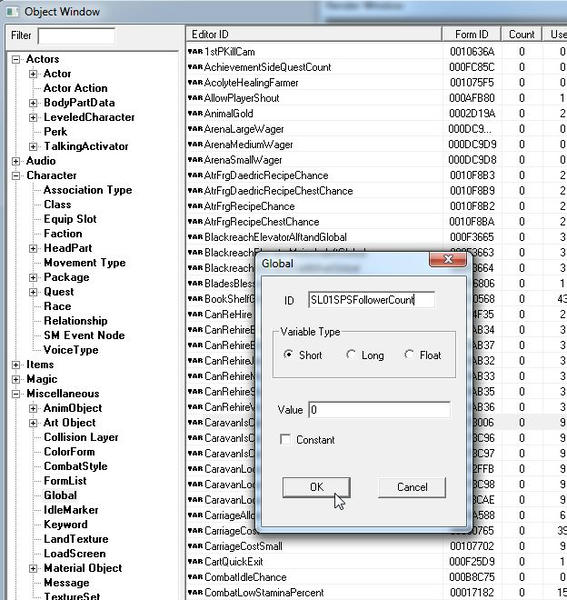
Task: Select the Float variable type
Action: tap(409, 355)
